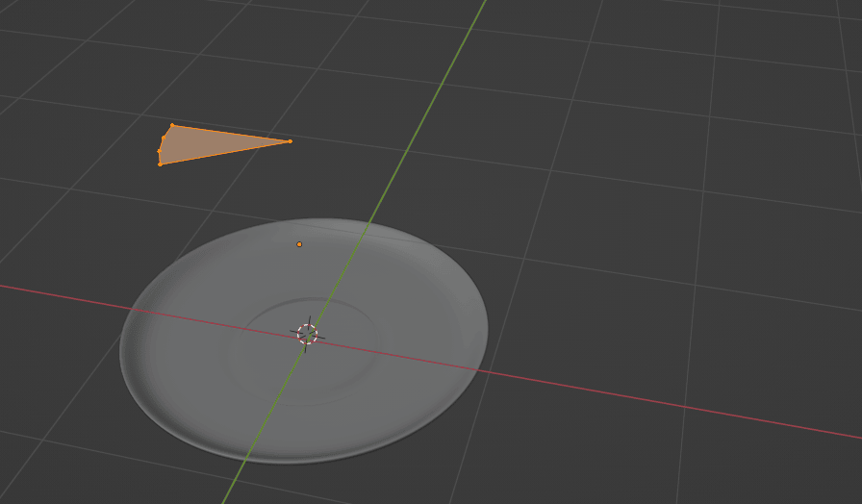Click the long bottom edge of the orange face

(224, 153)
